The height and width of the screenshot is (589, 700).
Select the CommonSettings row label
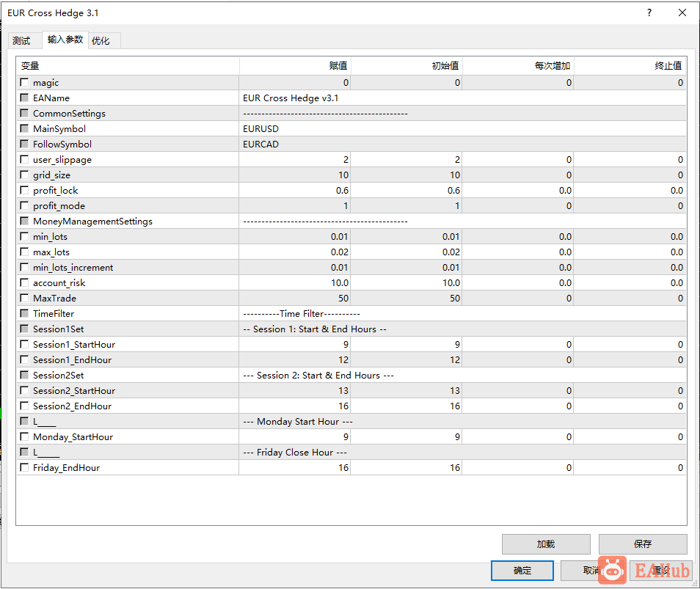coord(69,114)
